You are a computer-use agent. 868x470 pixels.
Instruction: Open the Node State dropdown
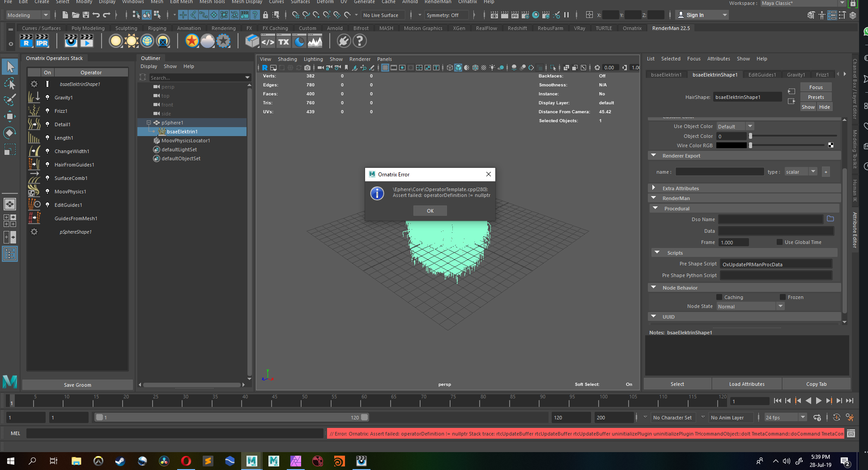point(750,307)
